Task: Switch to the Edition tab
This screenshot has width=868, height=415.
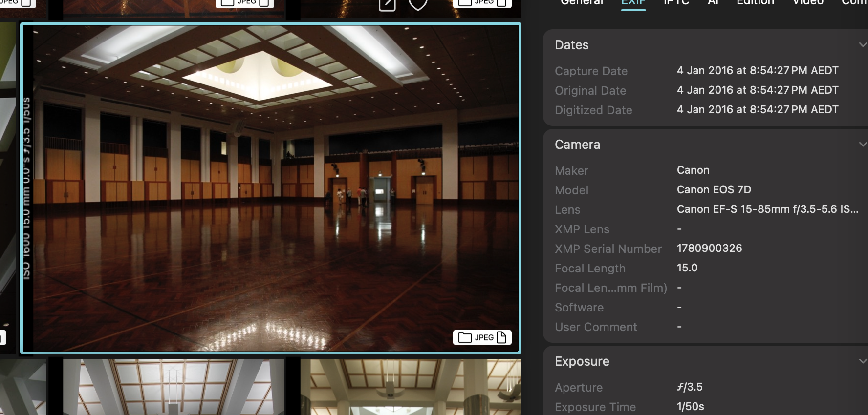Action: pyautogui.click(x=755, y=2)
